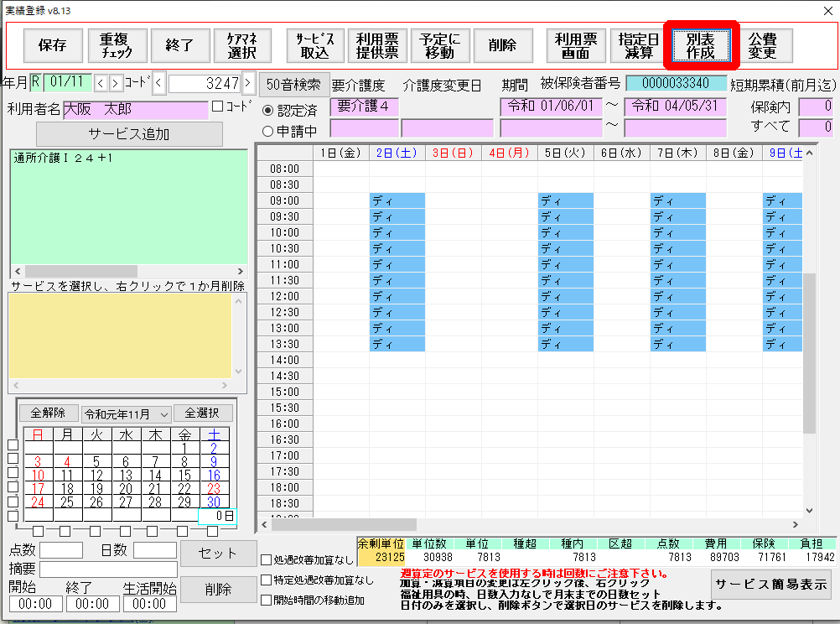Open the 利用票提供票 toolbar button

pyautogui.click(x=376, y=45)
